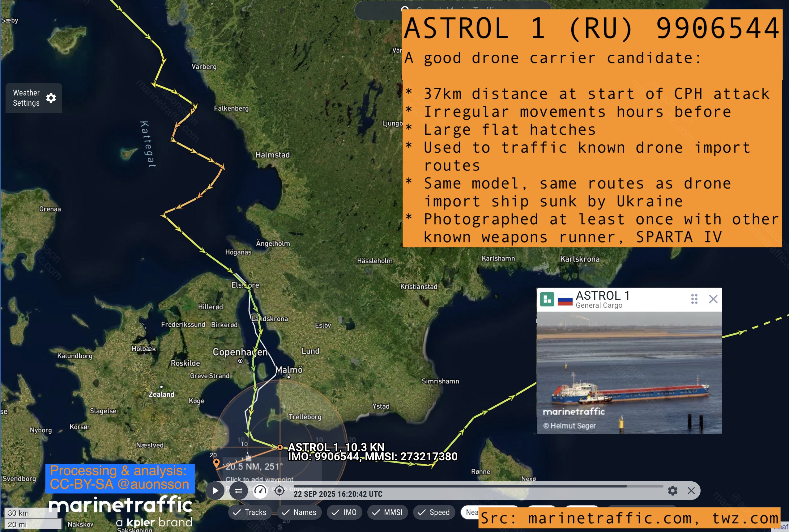Click the orange waypoint pin marker
The image size is (789, 532).
216,462
